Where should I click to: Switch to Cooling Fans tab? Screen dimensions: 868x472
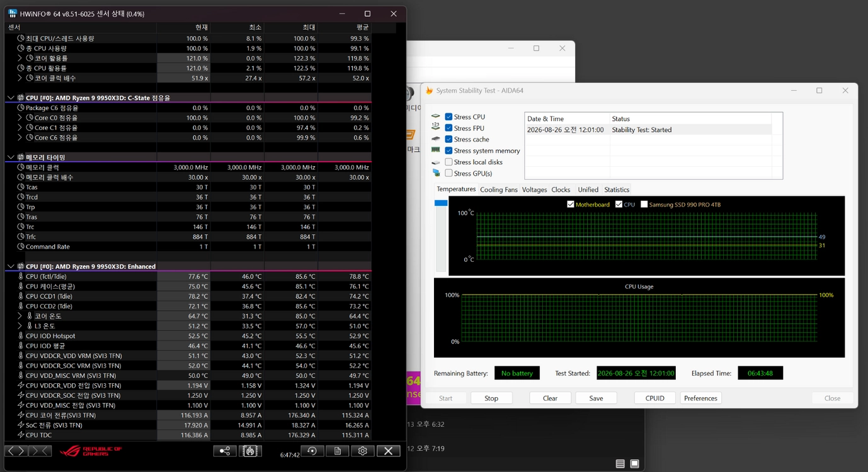pos(499,189)
